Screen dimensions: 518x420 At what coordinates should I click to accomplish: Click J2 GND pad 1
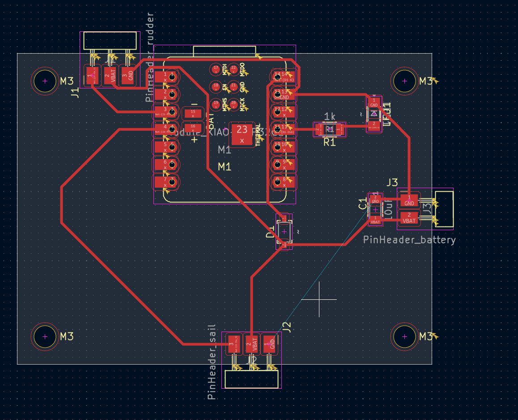(269, 344)
